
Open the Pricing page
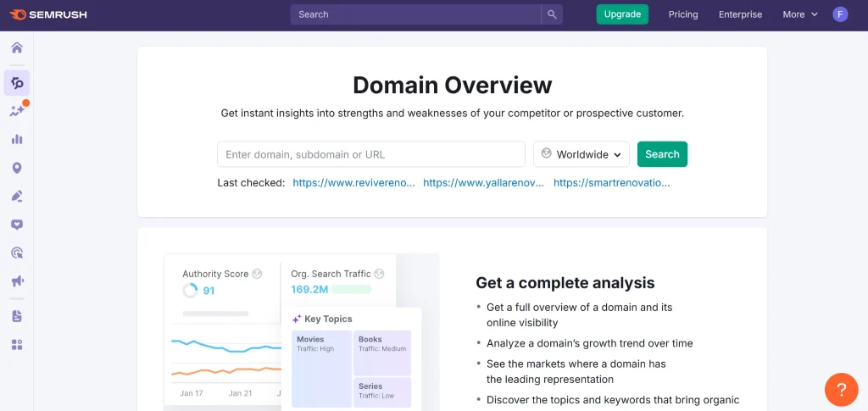coord(683,15)
